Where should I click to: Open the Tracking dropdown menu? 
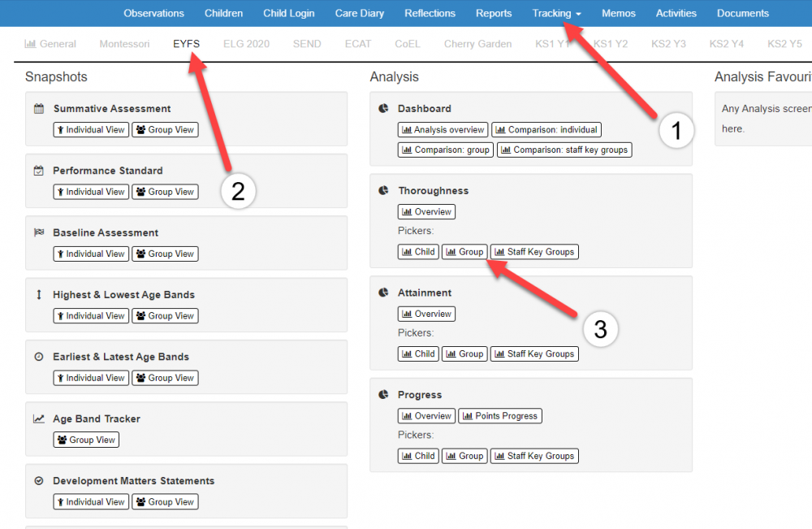(556, 14)
